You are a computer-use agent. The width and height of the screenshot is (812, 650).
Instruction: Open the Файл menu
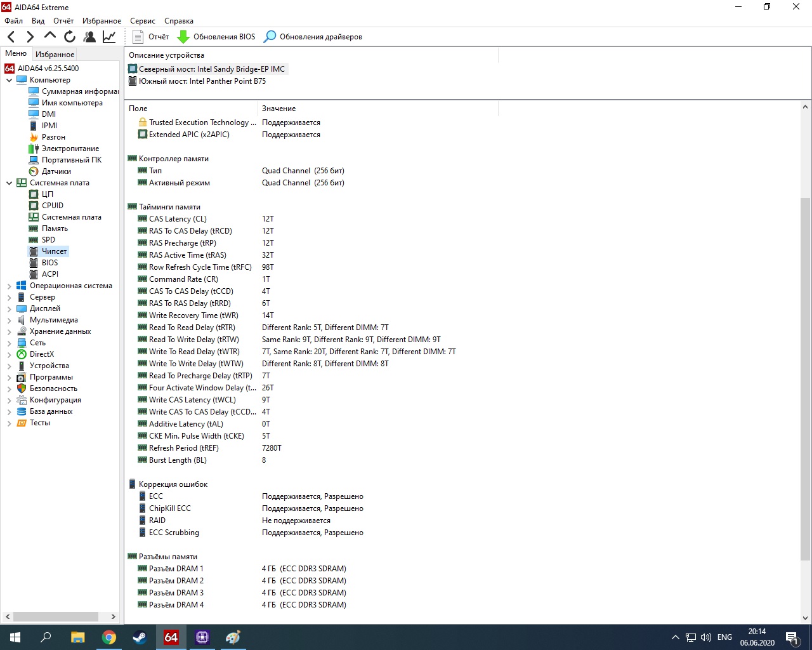click(x=13, y=21)
